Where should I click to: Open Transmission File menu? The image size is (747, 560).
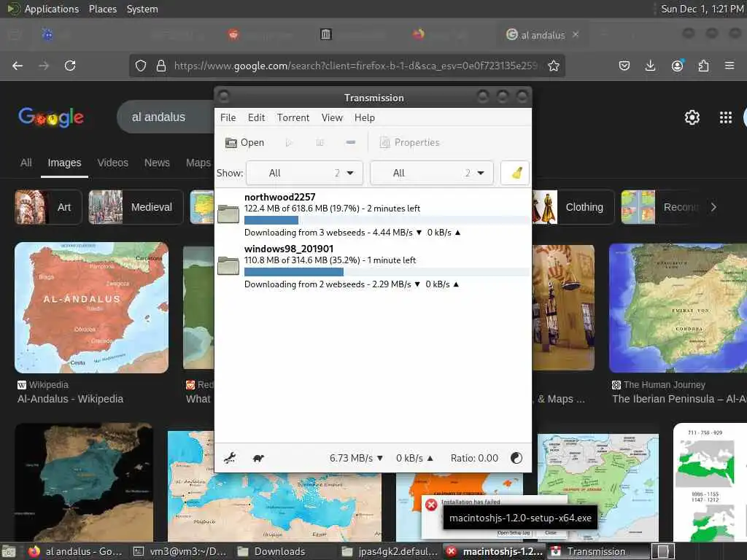coord(228,117)
